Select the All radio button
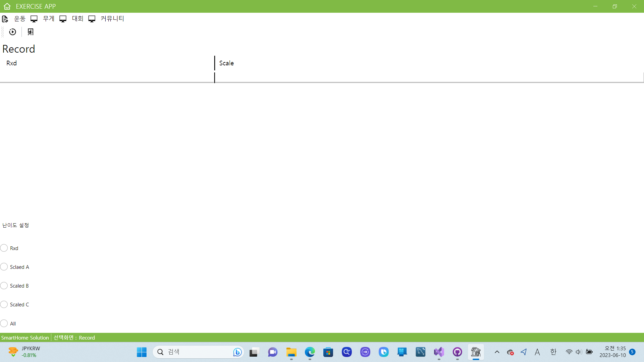The width and height of the screenshot is (644, 362). 4,323
